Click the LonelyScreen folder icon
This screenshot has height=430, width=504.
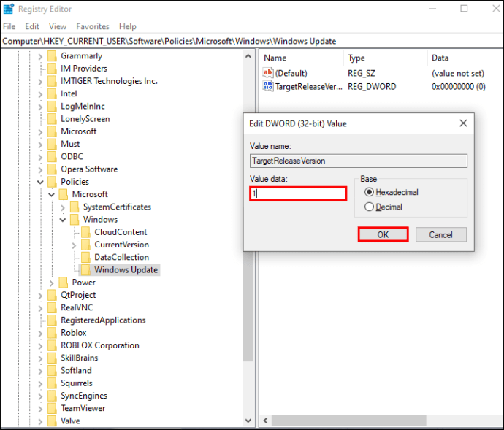(x=52, y=119)
